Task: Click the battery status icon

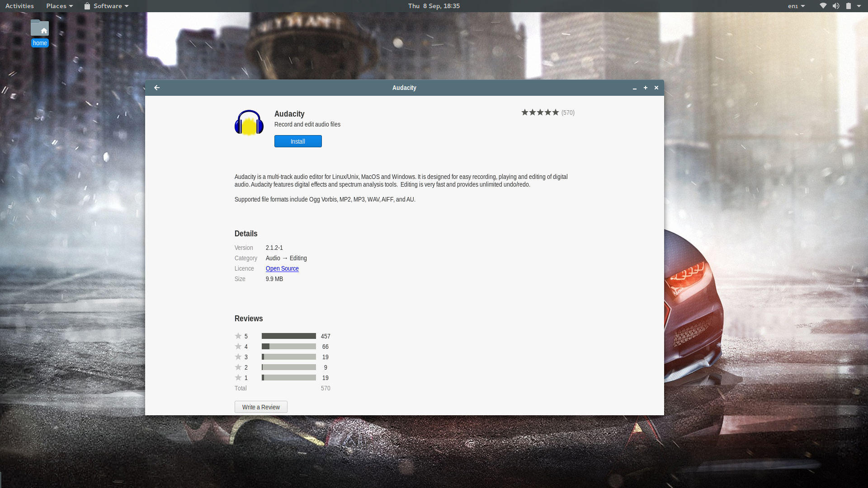Action: [x=849, y=6]
